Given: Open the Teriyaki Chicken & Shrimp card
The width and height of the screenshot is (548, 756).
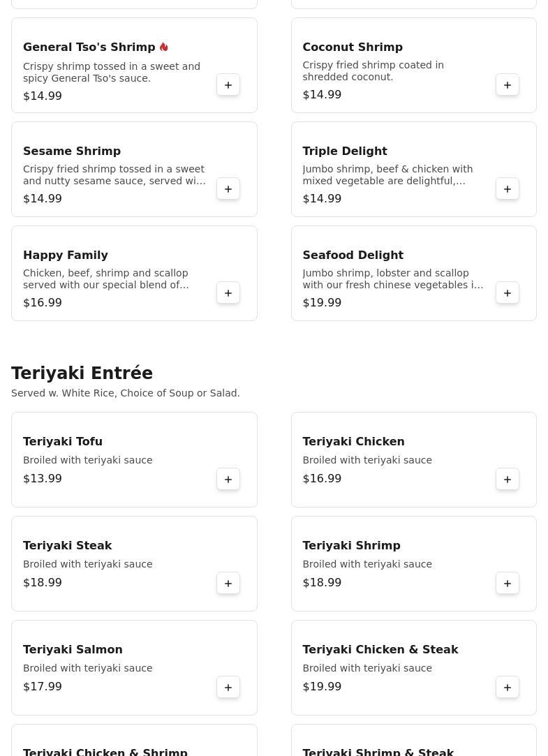Looking at the screenshot, I should coord(134,744).
